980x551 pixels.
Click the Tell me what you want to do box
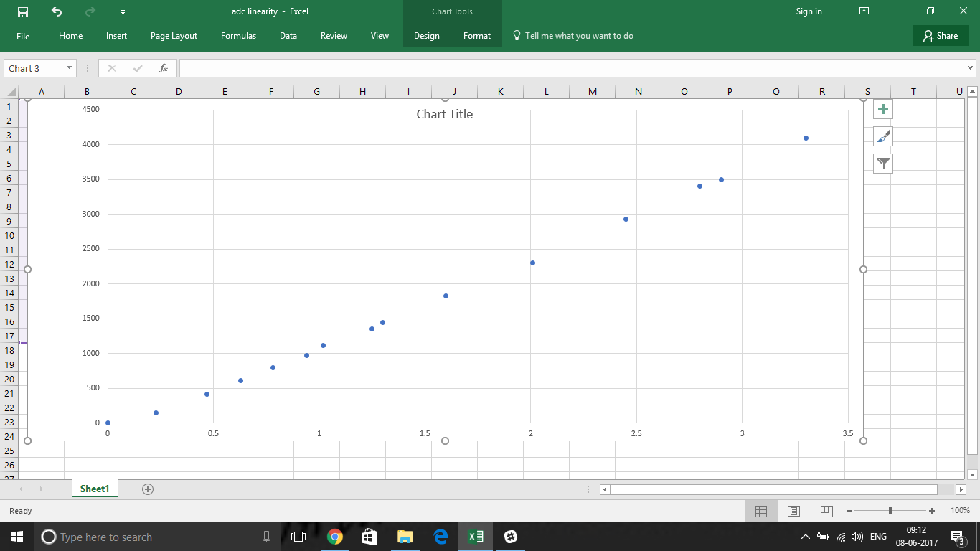tap(573, 36)
